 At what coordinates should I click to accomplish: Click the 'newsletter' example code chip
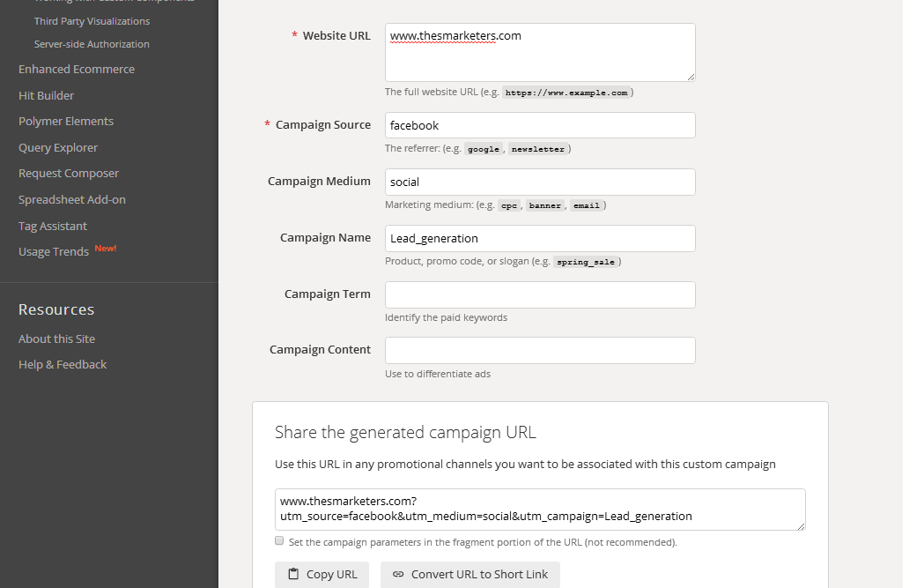tap(538, 149)
